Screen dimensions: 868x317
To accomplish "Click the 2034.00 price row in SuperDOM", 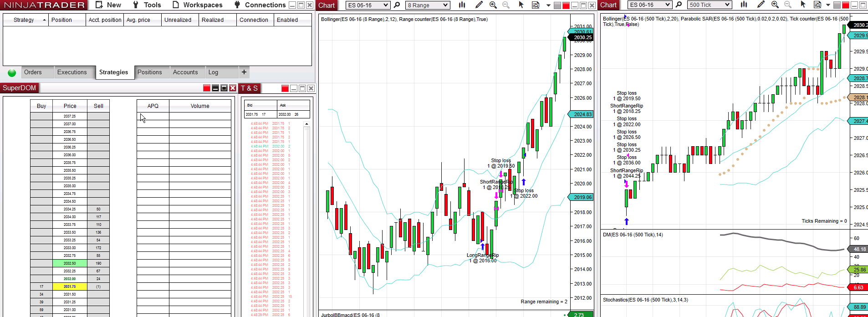I will [x=70, y=217].
